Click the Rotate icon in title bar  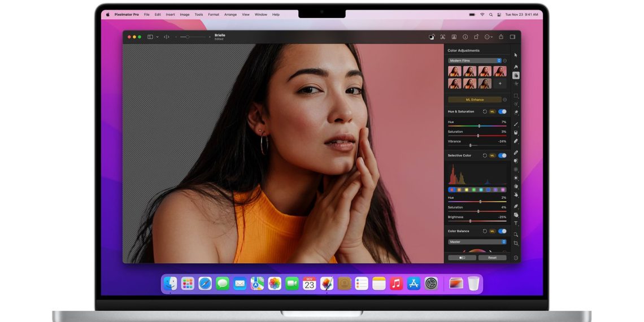(476, 37)
